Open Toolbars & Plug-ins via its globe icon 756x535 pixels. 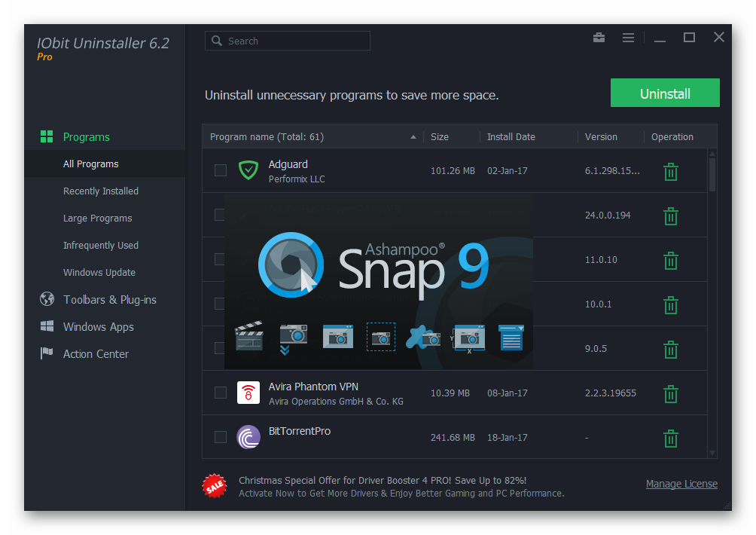tap(47, 299)
